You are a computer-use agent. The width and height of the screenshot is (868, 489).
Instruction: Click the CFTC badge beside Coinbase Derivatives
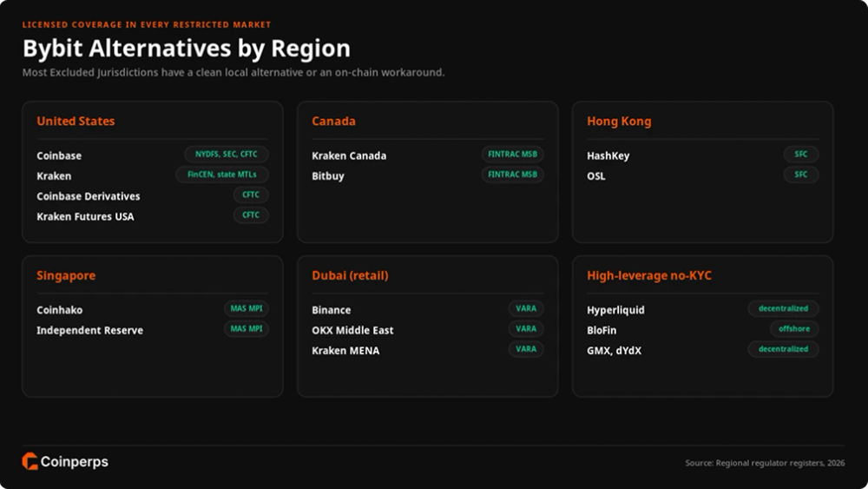point(251,195)
